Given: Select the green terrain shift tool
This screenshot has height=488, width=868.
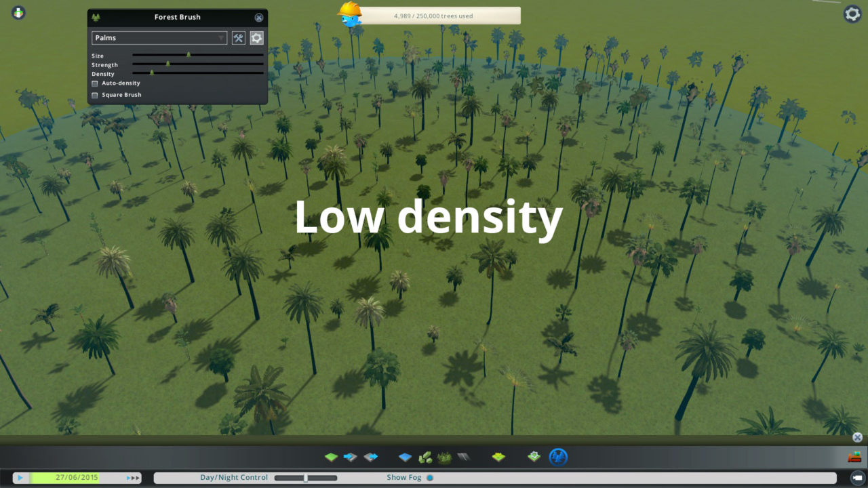Looking at the screenshot, I should click(x=331, y=457).
